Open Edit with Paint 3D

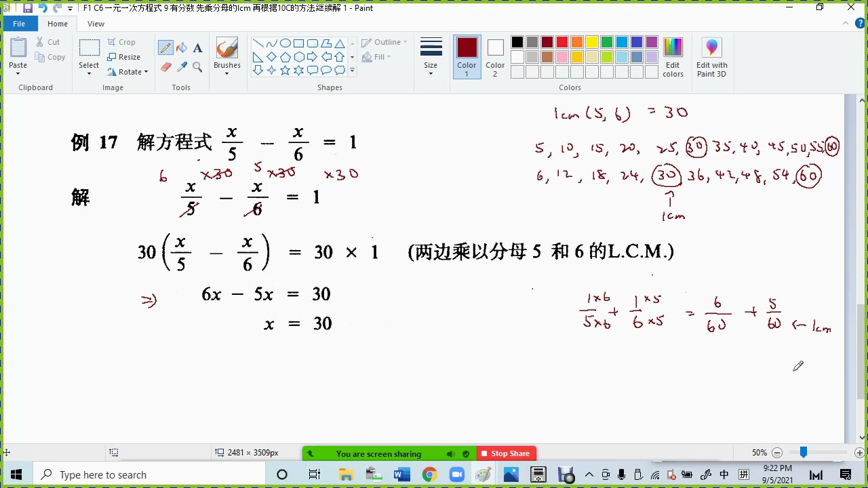(711, 57)
